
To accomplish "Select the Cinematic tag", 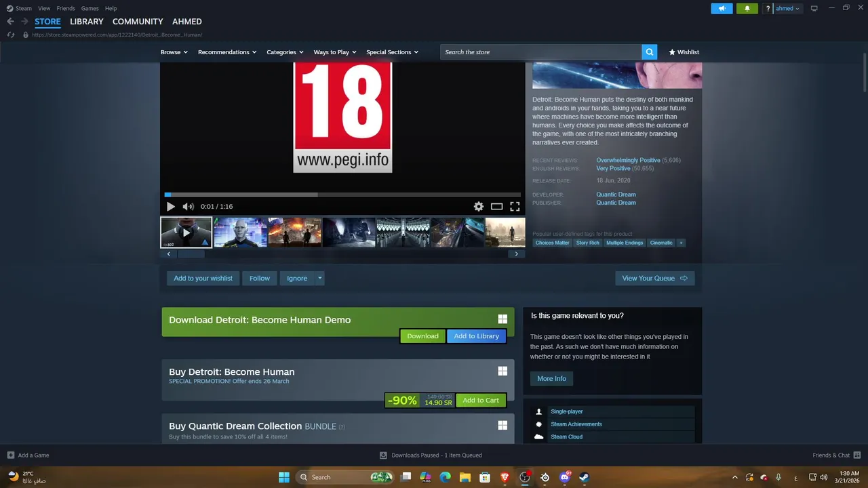I will click(x=661, y=243).
